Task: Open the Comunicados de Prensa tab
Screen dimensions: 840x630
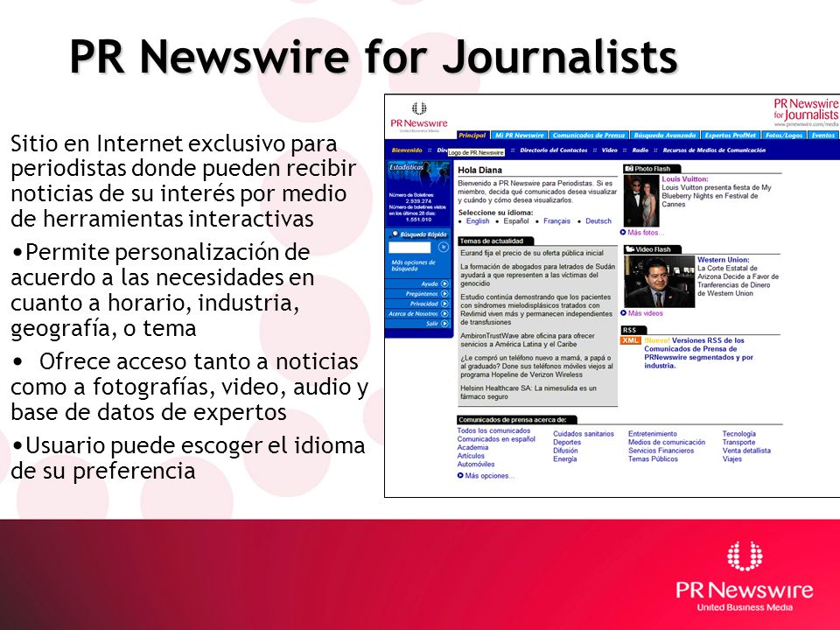Action: pos(589,136)
